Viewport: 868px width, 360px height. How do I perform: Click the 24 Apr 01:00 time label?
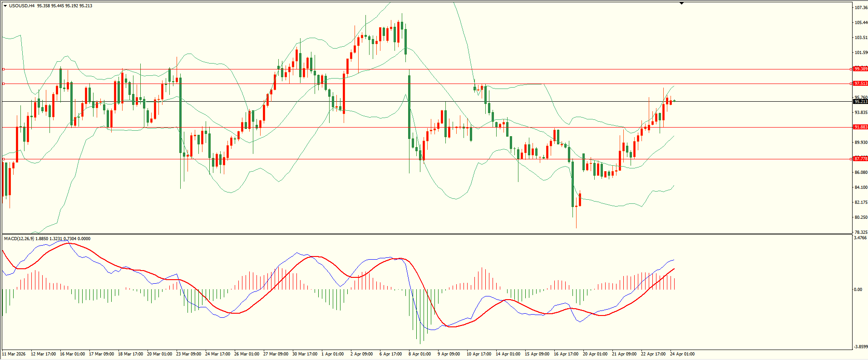682,354
